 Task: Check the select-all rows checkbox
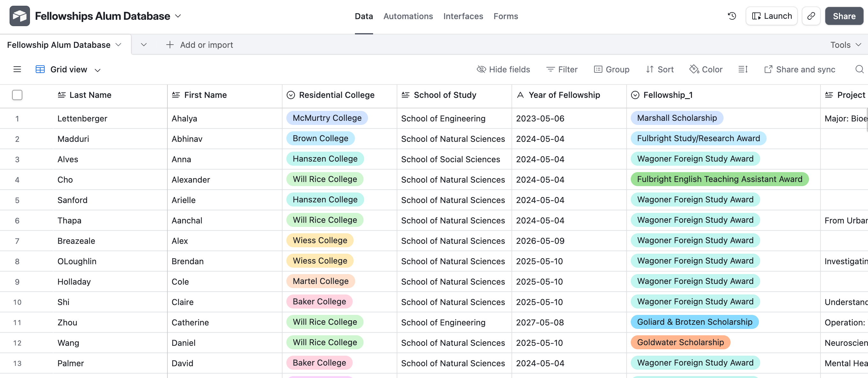click(x=17, y=95)
